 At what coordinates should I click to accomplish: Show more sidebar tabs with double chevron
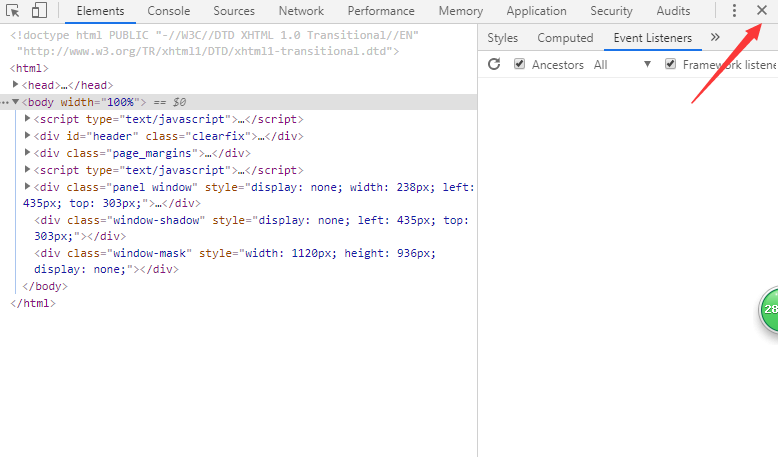point(715,37)
